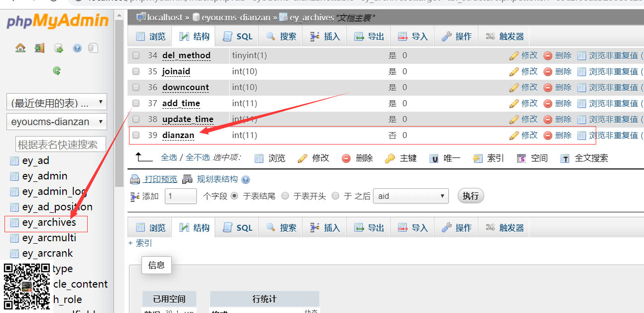Viewport: 644px width, 313px height.
Task: Open the recently used tables dropdown
Action: (x=57, y=103)
